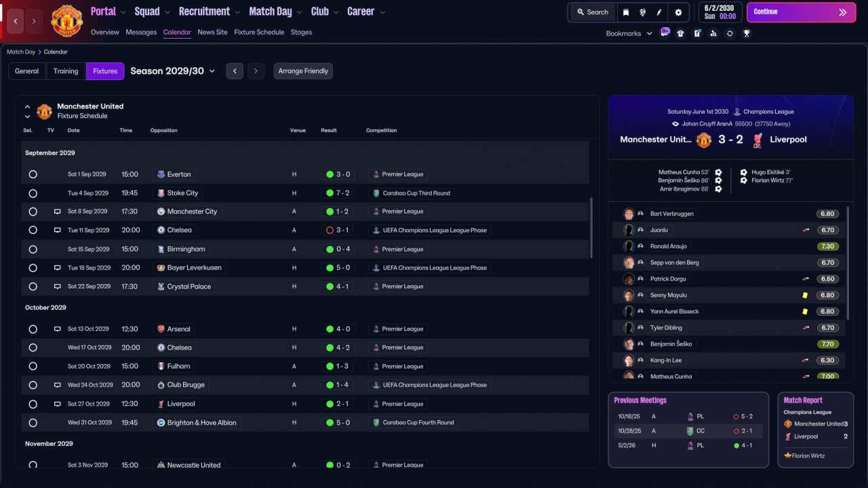Click the trophy icon in the bookmarks bar

pyautogui.click(x=747, y=33)
